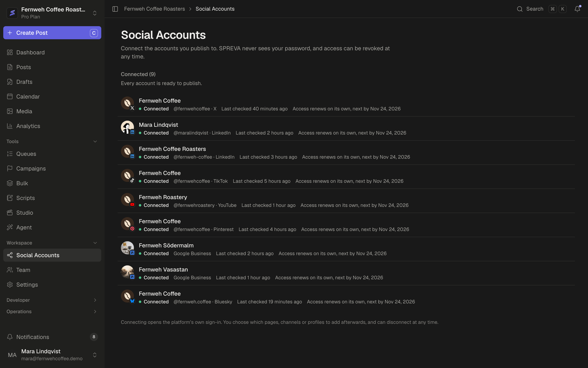Click the C shortcut badge on Create Post
Image resolution: width=588 pixels, height=368 pixels.
pos(94,33)
